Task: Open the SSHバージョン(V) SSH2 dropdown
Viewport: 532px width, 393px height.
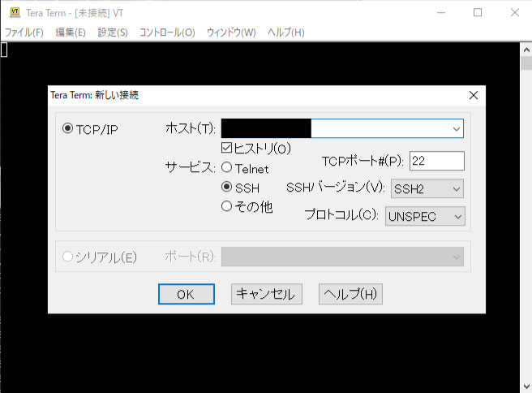Action: click(427, 188)
